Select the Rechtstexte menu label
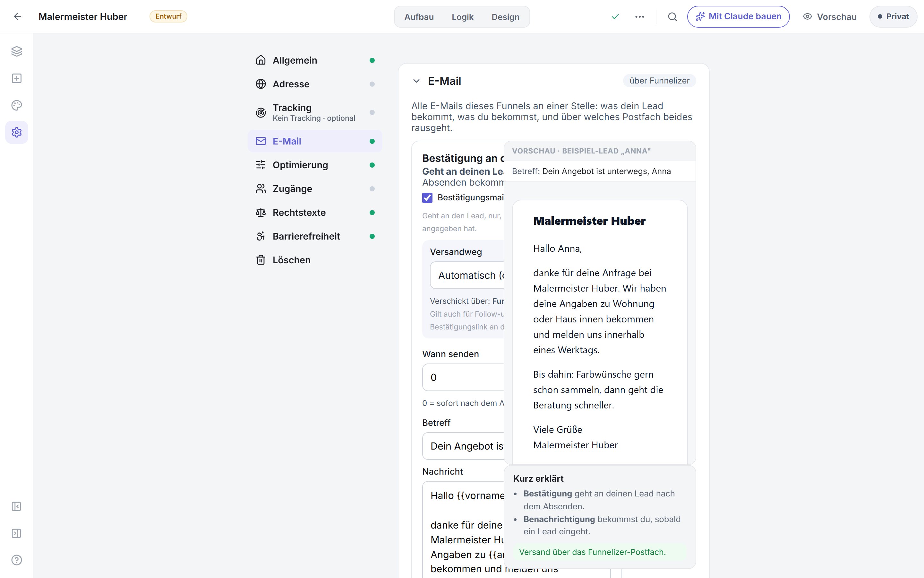The height and width of the screenshot is (578, 924). (299, 212)
